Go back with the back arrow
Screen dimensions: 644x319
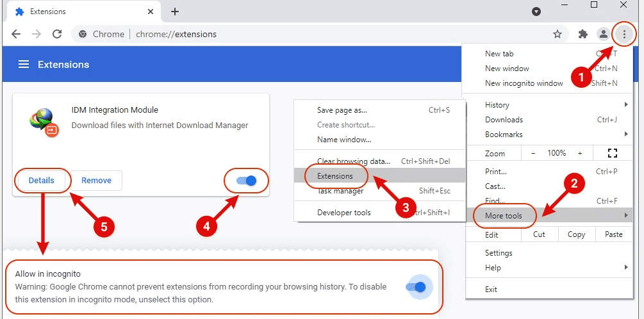pos(16,34)
